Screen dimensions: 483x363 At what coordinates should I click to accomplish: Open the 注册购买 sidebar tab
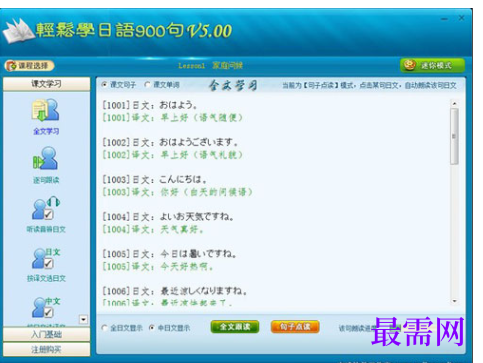coord(46,349)
